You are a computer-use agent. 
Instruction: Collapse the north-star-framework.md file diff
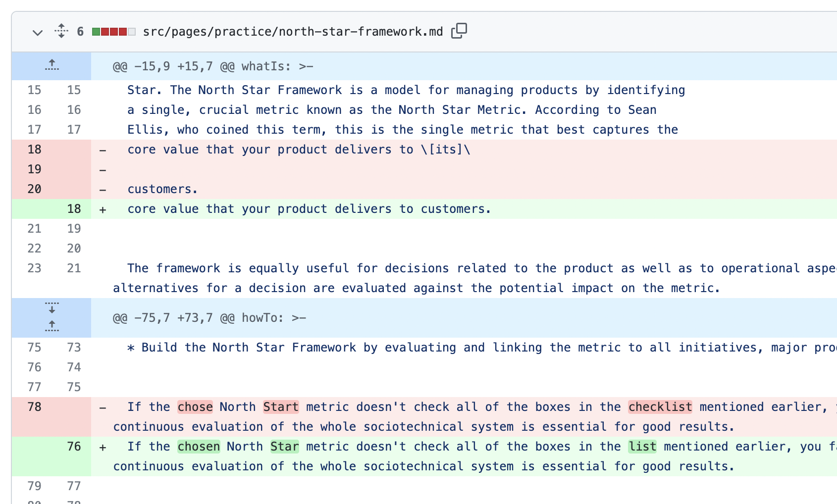pos(37,32)
